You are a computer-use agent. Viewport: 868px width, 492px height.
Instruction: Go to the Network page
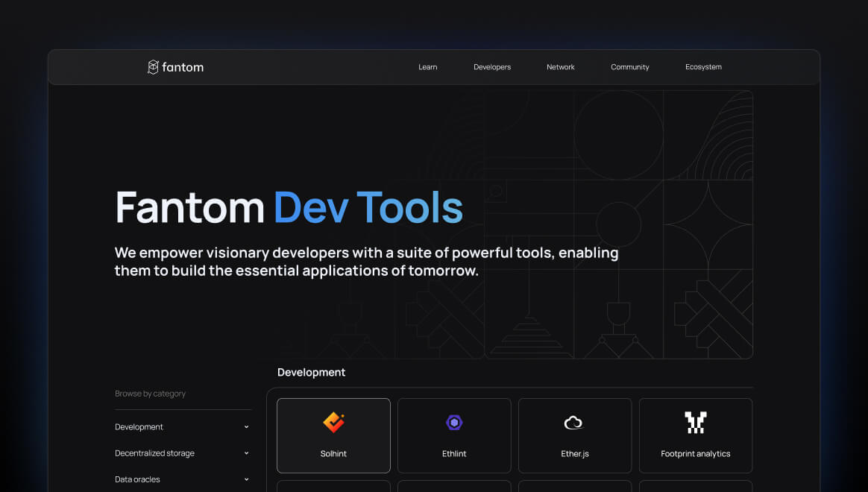coord(560,66)
